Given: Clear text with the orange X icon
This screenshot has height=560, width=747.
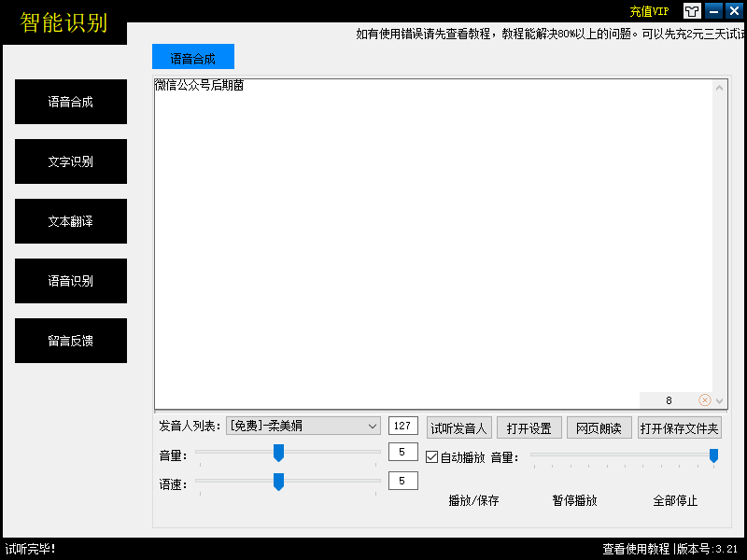Looking at the screenshot, I should 705,400.
